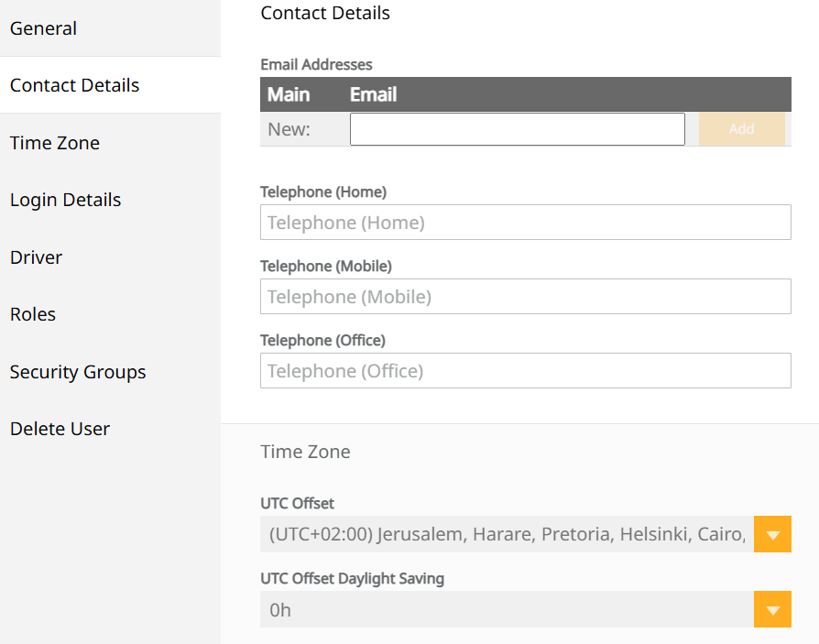Image resolution: width=819 pixels, height=644 pixels.
Task: Expand UTC Offset dropdown arrow
Action: 772,534
